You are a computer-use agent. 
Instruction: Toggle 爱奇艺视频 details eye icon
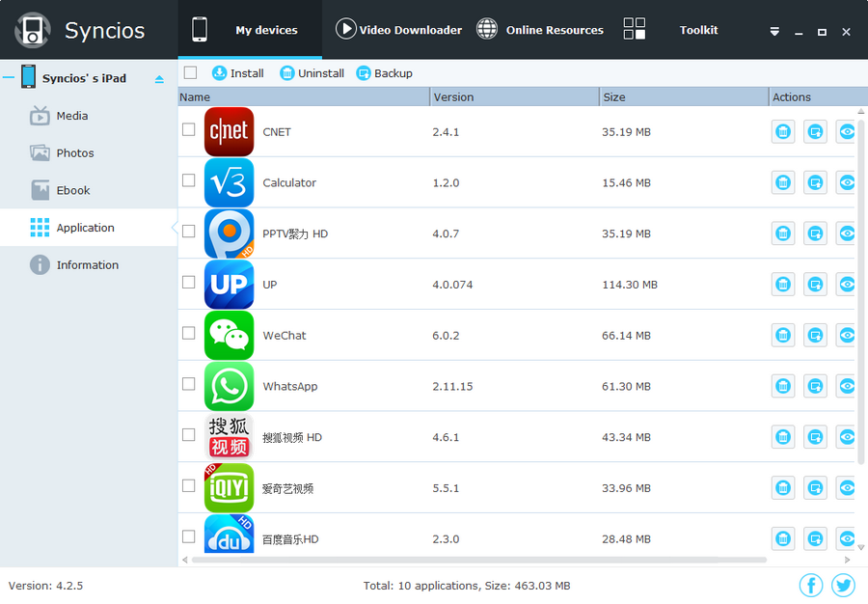[x=847, y=488]
